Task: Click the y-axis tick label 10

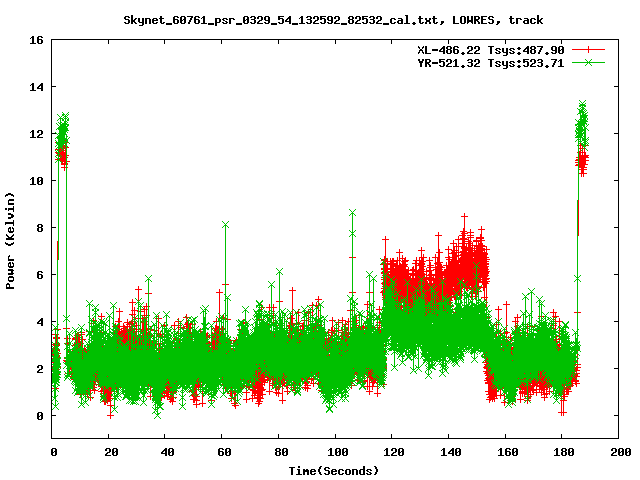Action: [x=36, y=181]
